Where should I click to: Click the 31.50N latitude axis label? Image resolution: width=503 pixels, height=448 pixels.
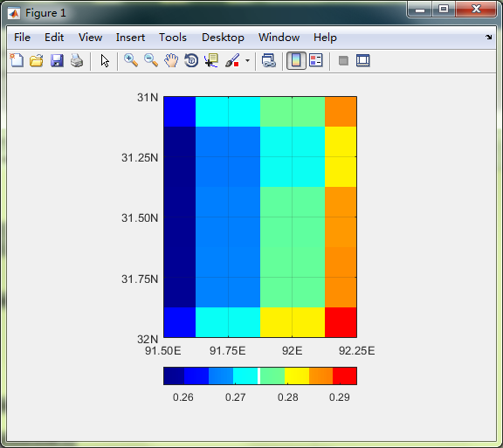[x=140, y=218]
